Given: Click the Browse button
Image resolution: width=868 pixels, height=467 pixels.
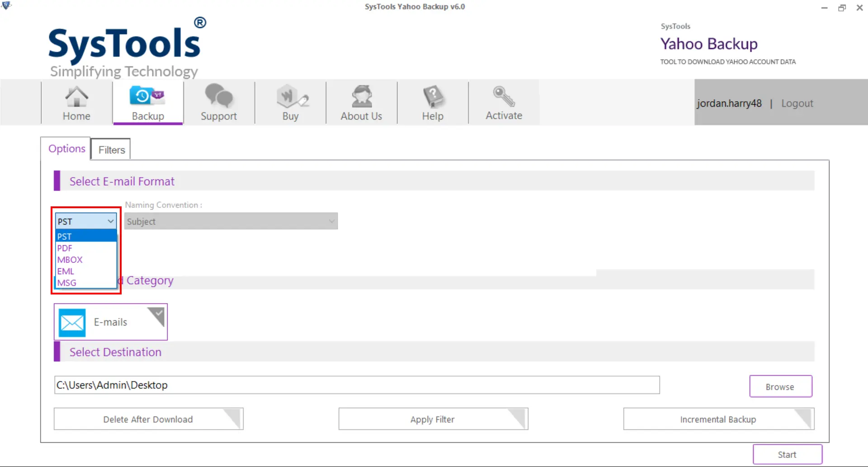Looking at the screenshot, I should tap(780, 387).
